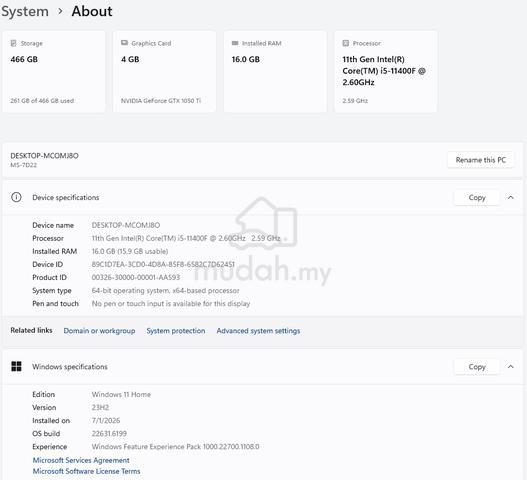Open the Graphics Card 4 GB card
The height and width of the screenshot is (480, 527).
[165, 71]
